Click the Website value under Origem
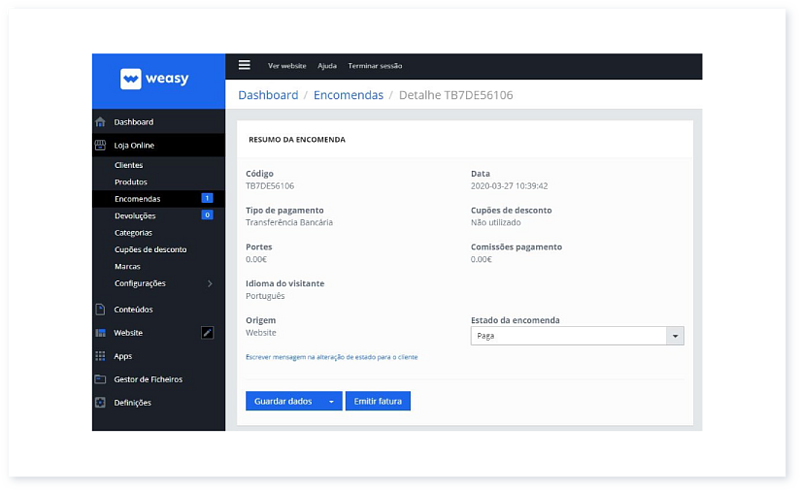The image size is (800, 491). [x=261, y=333]
